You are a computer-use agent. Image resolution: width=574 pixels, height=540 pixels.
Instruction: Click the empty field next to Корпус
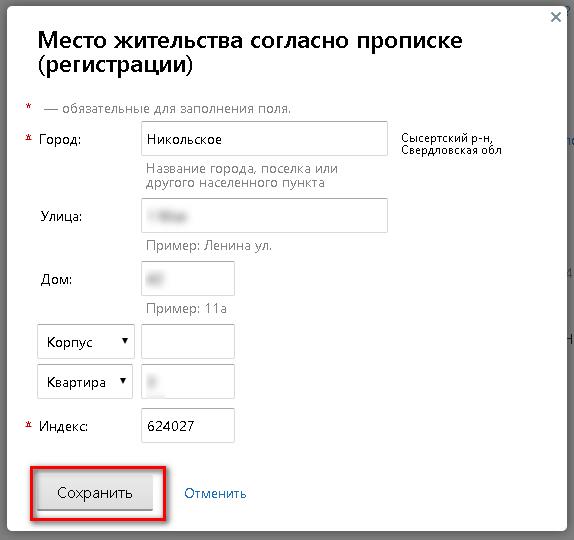188,342
